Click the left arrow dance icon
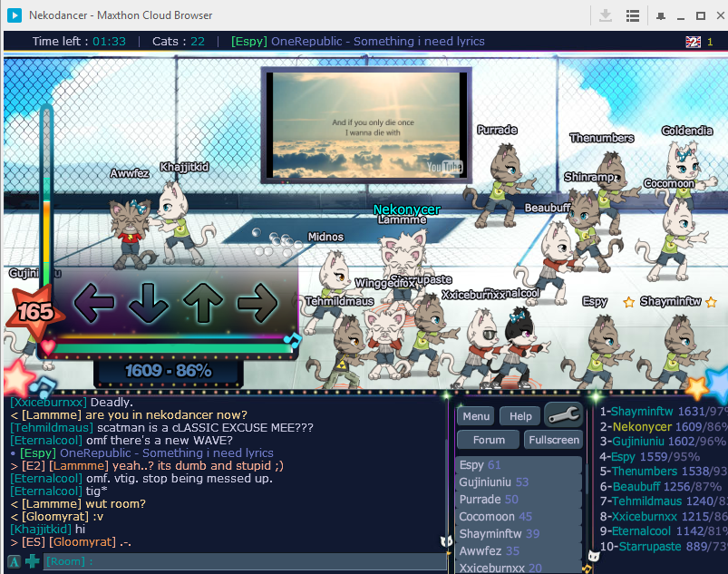This screenshot has width=728, height=574. (95, 302)
